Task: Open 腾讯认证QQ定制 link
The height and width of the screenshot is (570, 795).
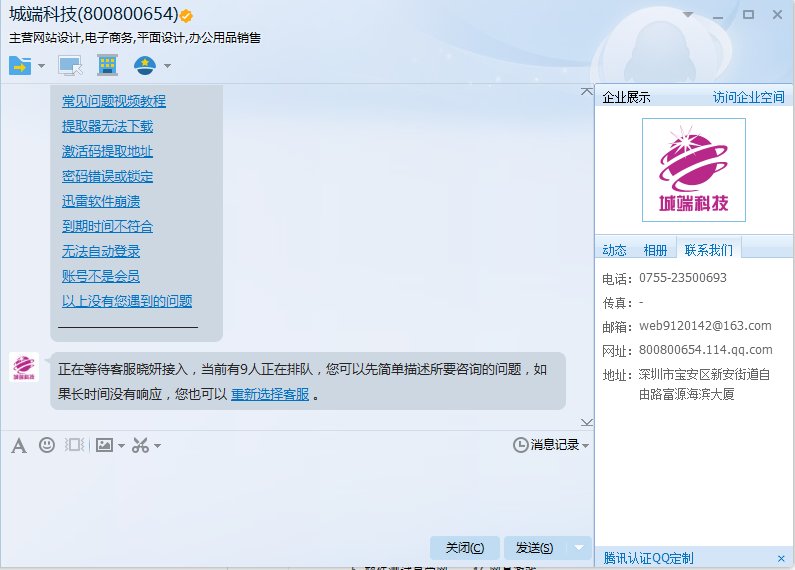Action: coord(648,558)
